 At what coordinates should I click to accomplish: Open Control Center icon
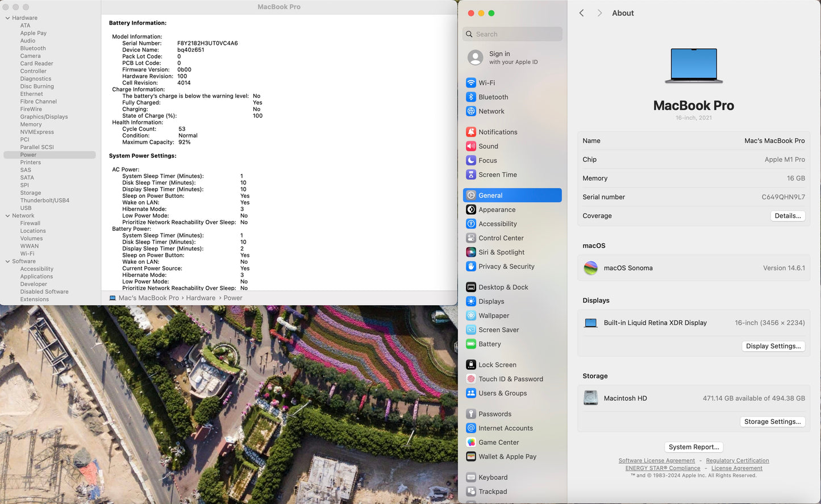click(x=471, y=238)
